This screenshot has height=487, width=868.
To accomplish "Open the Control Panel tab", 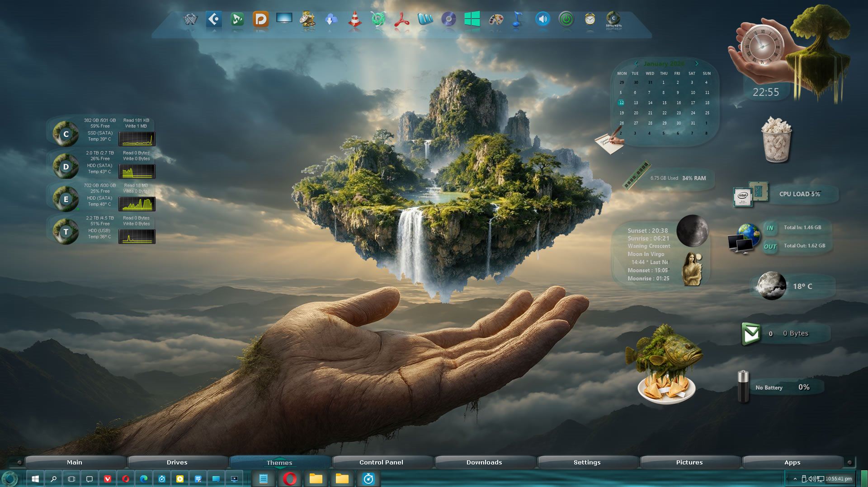I will coord(381,462).
